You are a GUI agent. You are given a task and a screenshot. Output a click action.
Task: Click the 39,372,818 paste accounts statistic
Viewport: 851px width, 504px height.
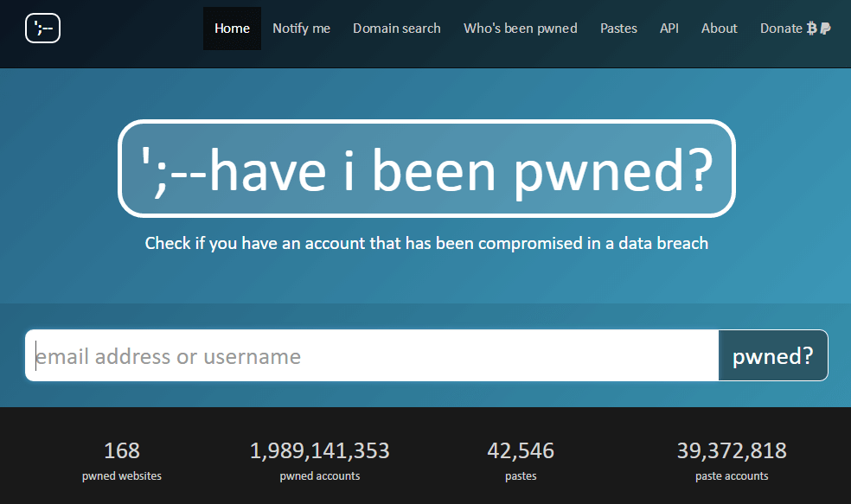click(731, 450)
